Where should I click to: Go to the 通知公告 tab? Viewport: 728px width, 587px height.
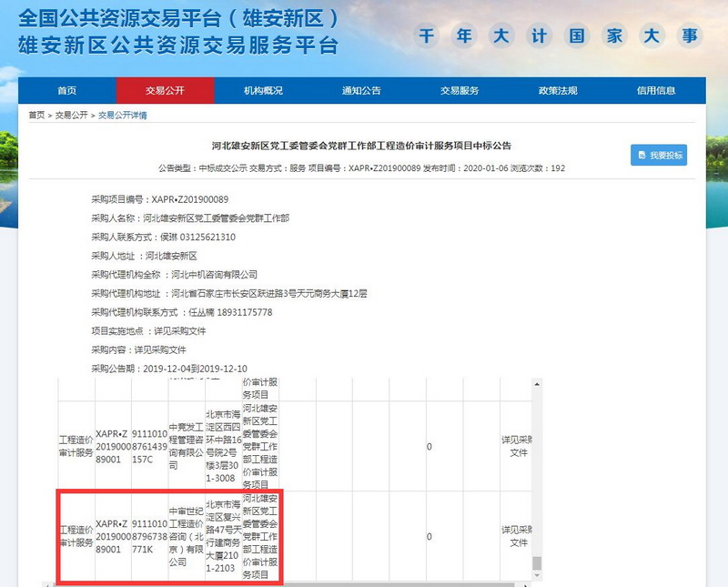tap(361, 91)
